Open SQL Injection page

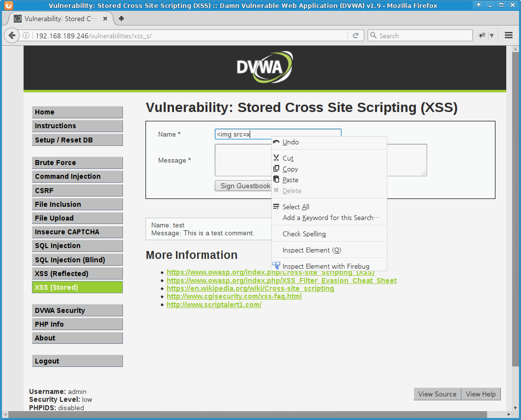[77, 246]
